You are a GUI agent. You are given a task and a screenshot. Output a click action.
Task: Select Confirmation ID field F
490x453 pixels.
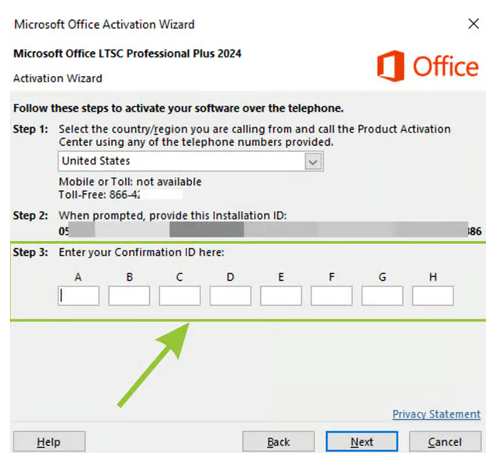332,296
